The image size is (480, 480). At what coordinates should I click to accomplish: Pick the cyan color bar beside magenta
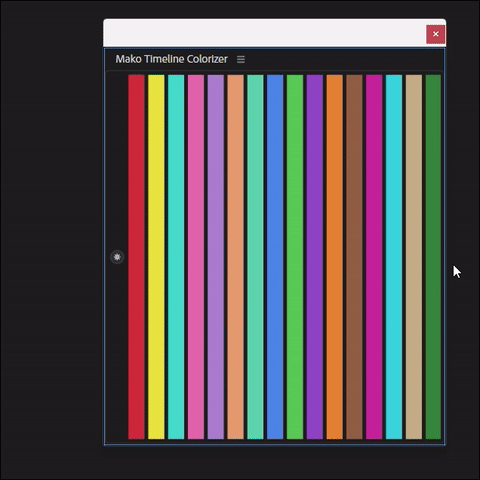click(394, 257)
